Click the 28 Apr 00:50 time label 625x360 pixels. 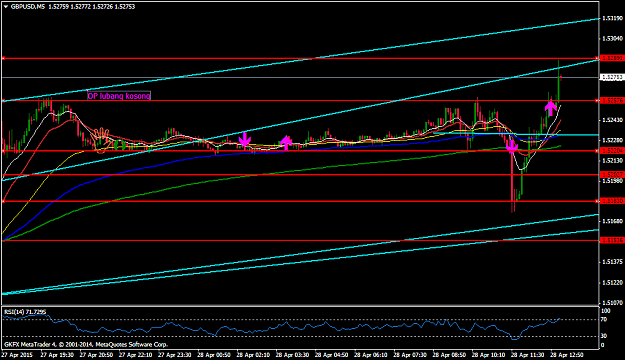(x=214, y=354)
